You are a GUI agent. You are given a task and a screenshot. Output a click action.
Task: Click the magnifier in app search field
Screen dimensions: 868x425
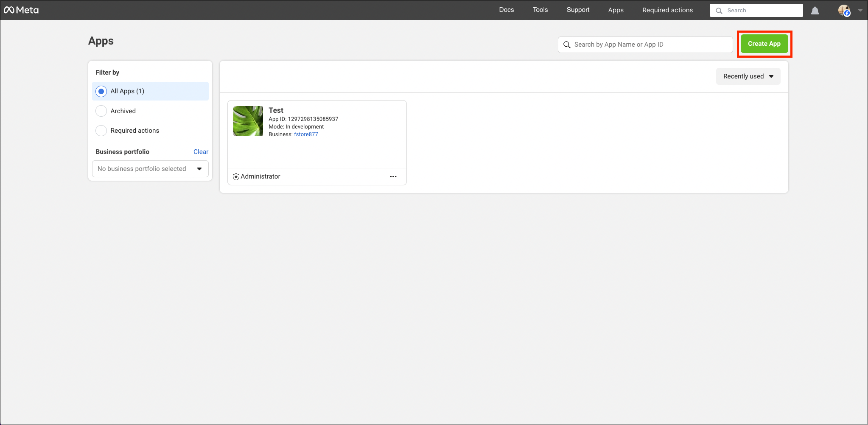(x=567, y=45)
